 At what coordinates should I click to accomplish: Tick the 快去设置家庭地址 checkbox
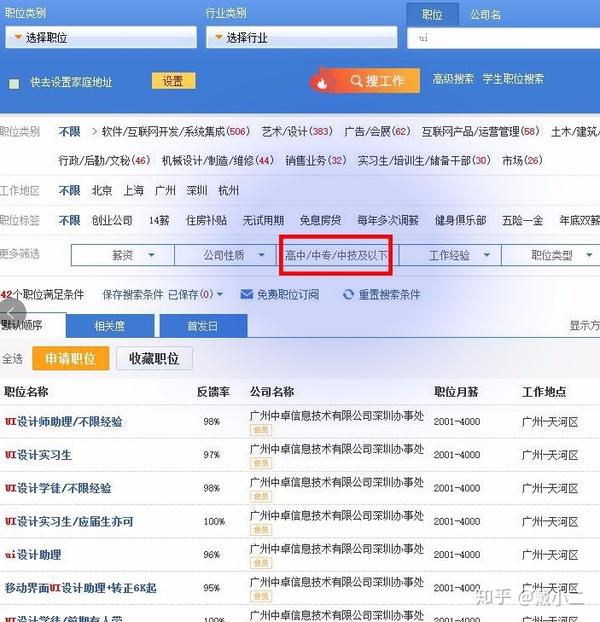pos(14,84)
